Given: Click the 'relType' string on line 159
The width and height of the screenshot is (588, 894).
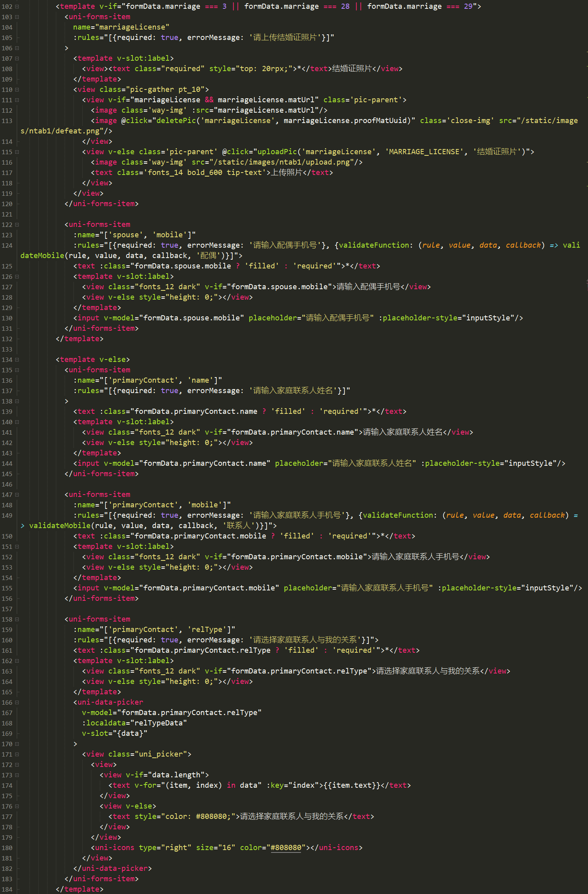Looking at the screenshot, I should pyautogui.click(x=207, y=630).
